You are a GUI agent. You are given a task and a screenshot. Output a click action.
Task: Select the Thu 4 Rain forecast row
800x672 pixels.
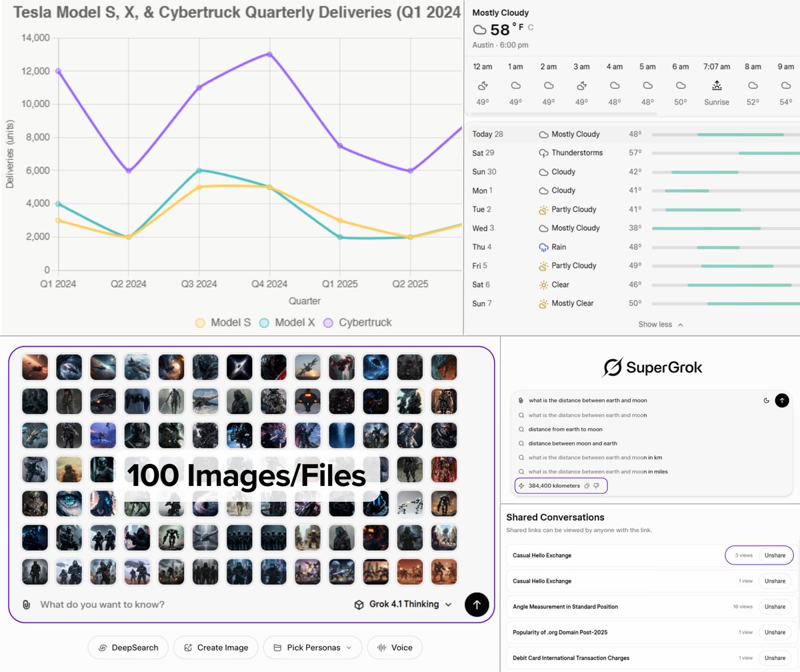[x=635, y=247]
